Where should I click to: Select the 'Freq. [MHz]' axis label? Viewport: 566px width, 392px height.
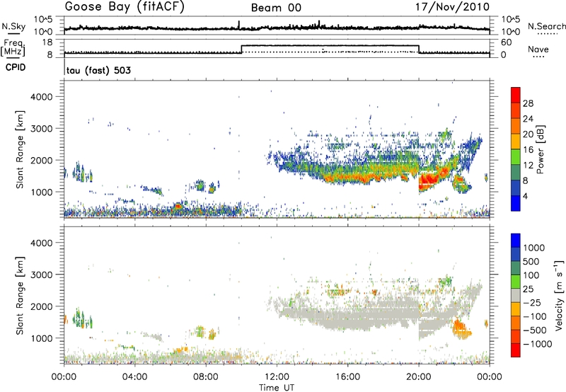click(x=13, y=48)
